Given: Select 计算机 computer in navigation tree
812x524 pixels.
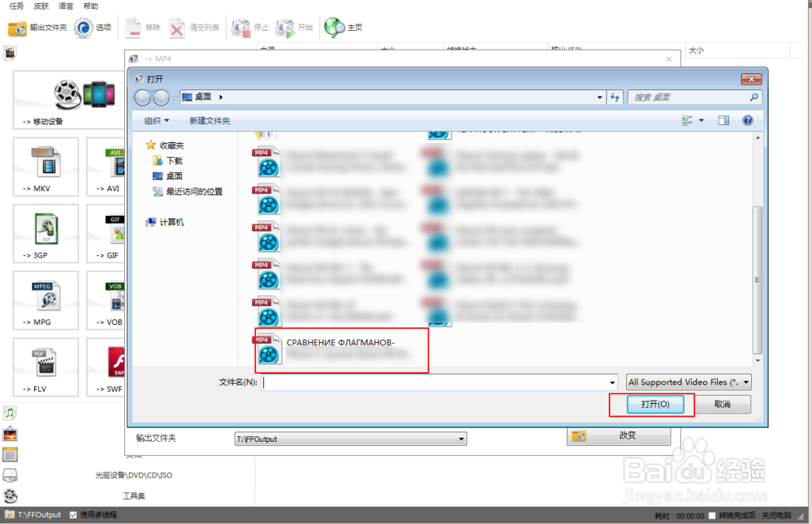Looking at the screenshot, I should (165, 223).
